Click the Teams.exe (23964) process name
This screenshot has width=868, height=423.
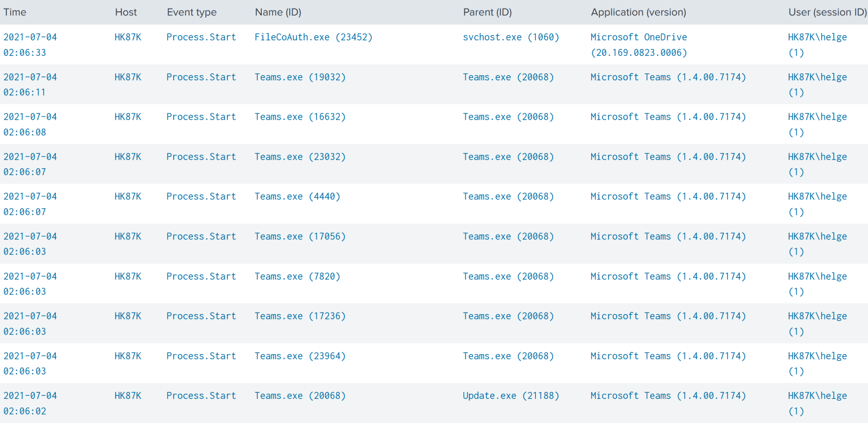pyautogui.click(x=300, y=356)
